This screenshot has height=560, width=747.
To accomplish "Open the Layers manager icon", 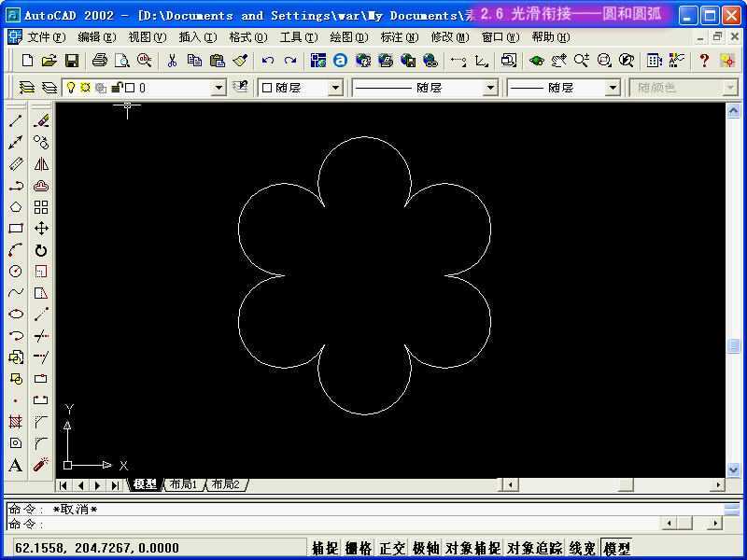I will click(x=27, y=88).
